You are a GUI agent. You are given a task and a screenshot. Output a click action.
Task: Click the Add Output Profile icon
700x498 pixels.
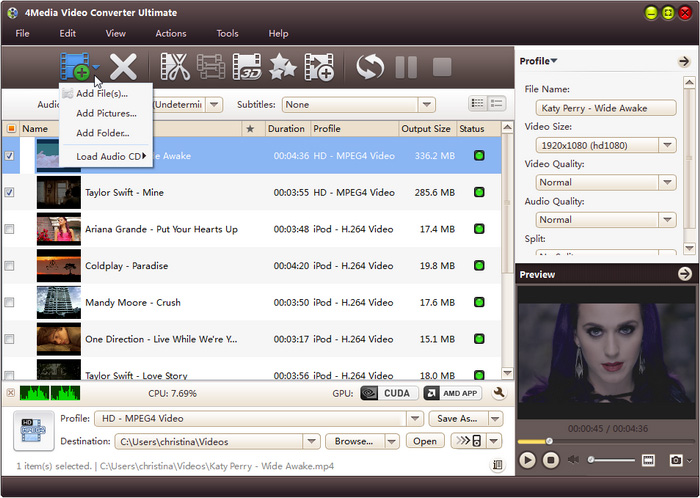click(x=319, y=67)
